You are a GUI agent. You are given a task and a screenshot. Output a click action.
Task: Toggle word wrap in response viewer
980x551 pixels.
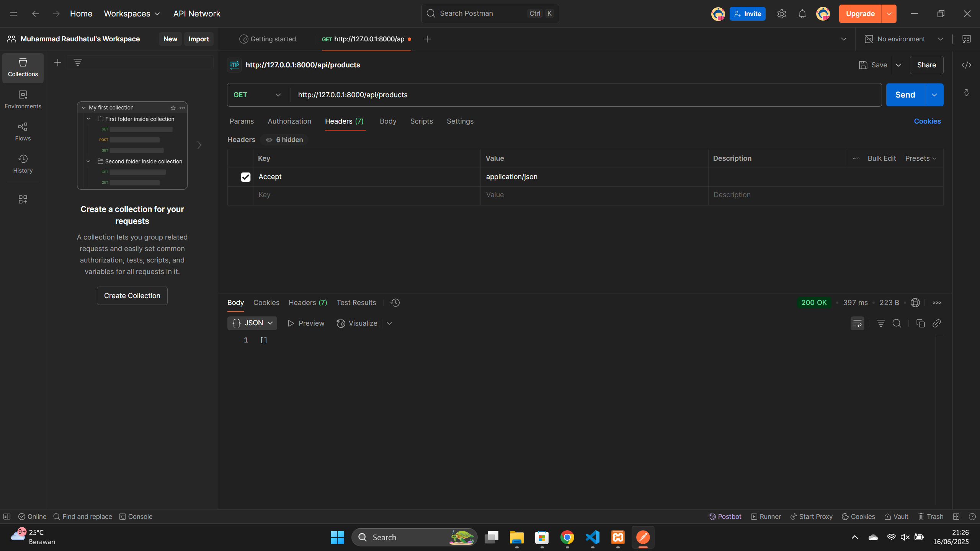(857, 323)
